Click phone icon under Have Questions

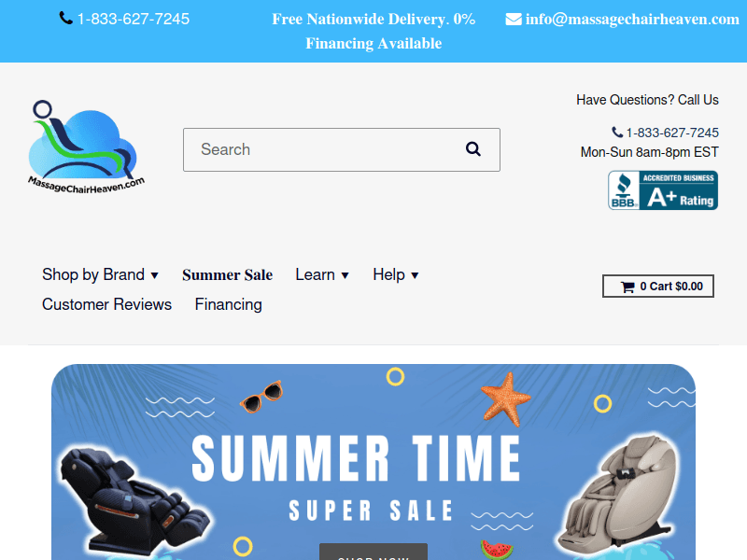(617, 132)
